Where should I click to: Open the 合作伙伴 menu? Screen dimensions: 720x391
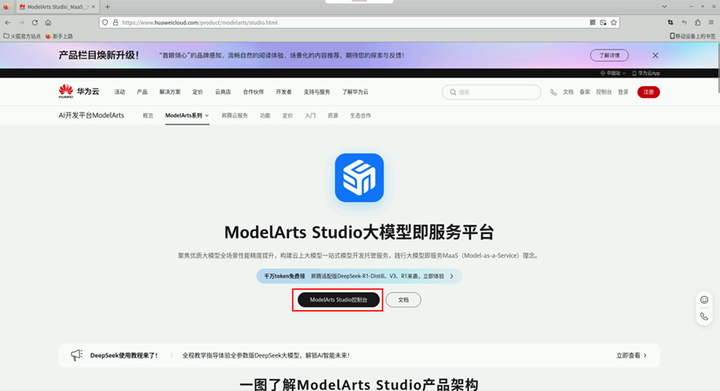(x=253, y=92)
